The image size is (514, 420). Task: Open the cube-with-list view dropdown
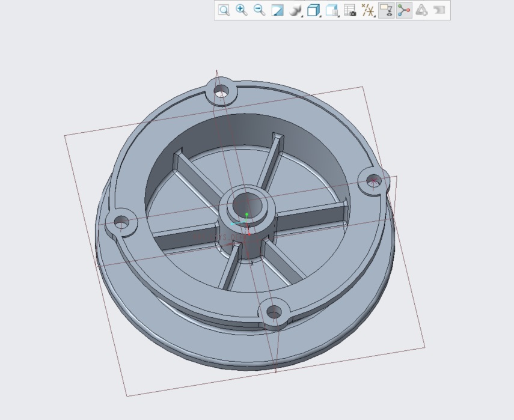click(332, 10)
